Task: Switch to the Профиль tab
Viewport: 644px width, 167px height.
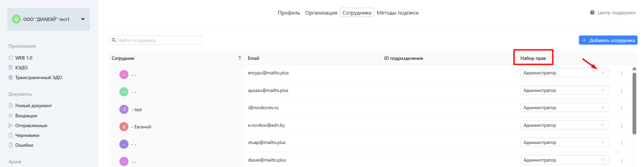Action: 289,13
